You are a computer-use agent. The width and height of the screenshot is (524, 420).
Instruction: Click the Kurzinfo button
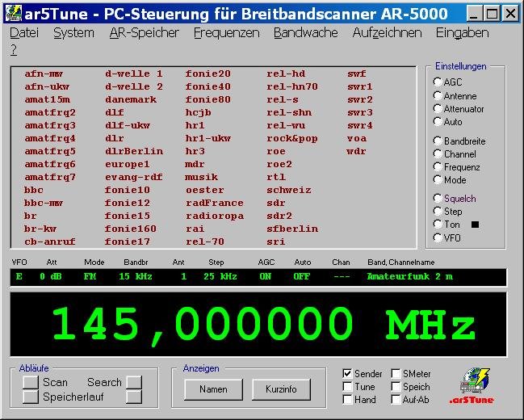click(281, 389)
